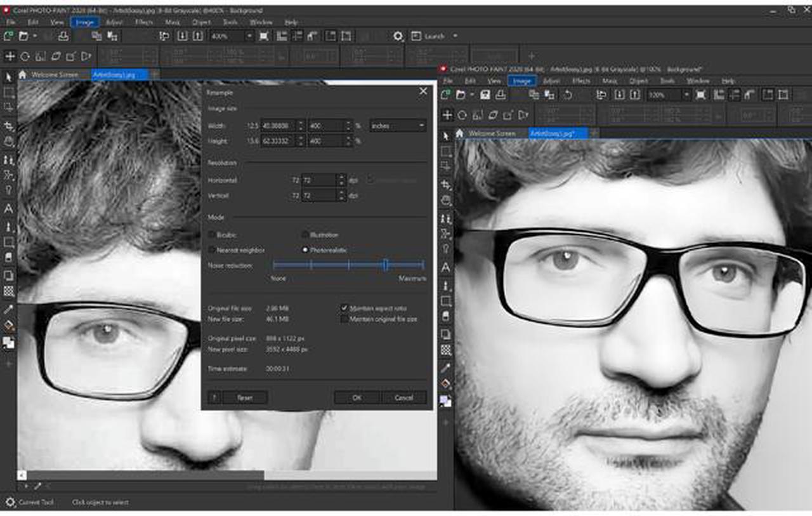The width and height of the screenshot is (812, 516).
Task: Click foreground/background color swatch in left toolbox
Action: (x=9, y=343)
